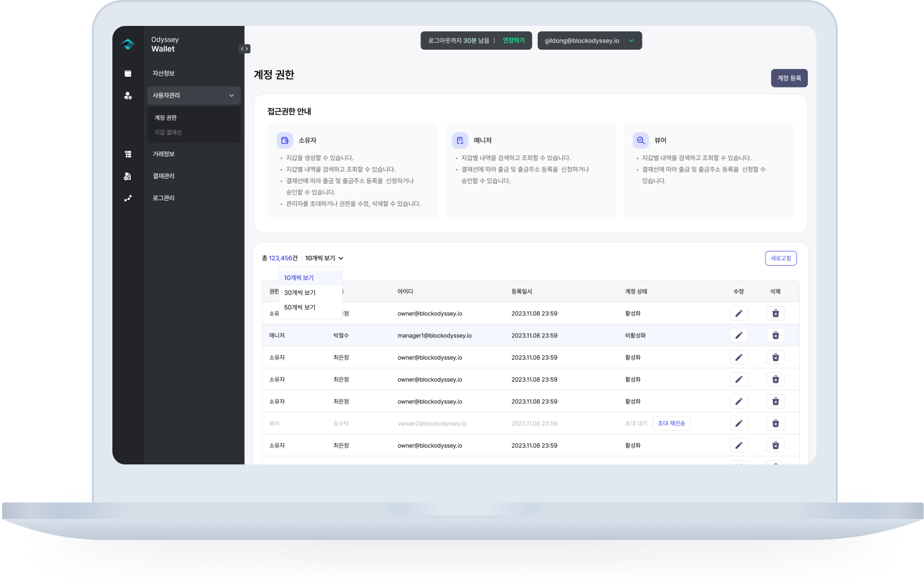Switch to the 자산정보 menu item
The height and width of the screenshot is (588, 924).
coord(164,73)
